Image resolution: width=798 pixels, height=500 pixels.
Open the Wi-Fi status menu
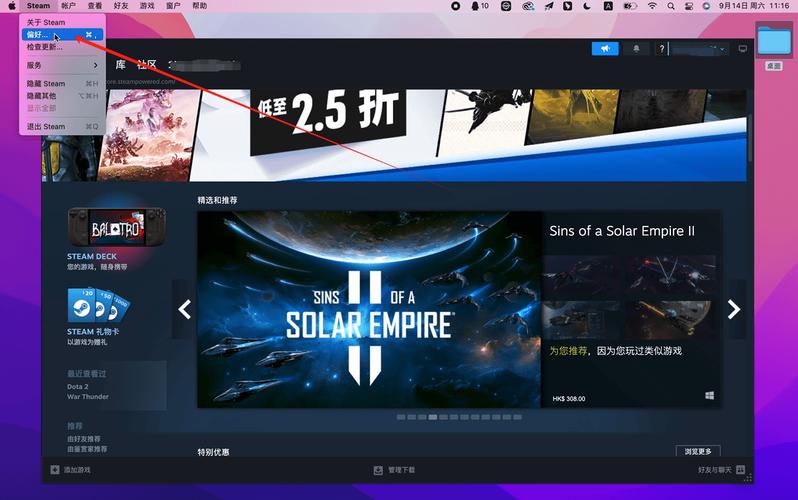click(652, 6)
